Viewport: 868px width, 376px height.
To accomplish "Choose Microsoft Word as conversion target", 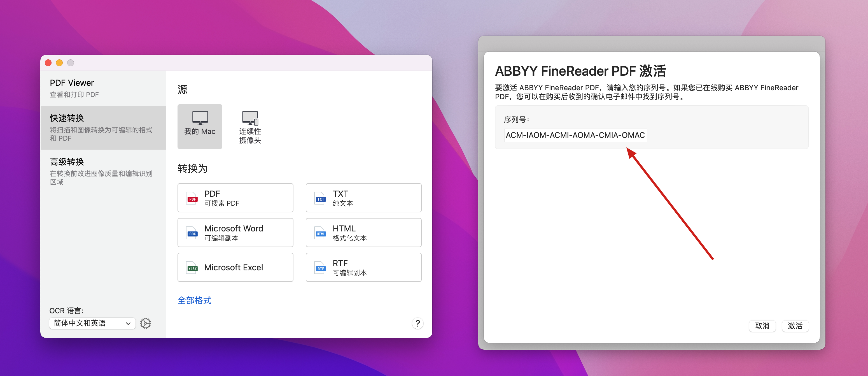I will coord(235,232).
